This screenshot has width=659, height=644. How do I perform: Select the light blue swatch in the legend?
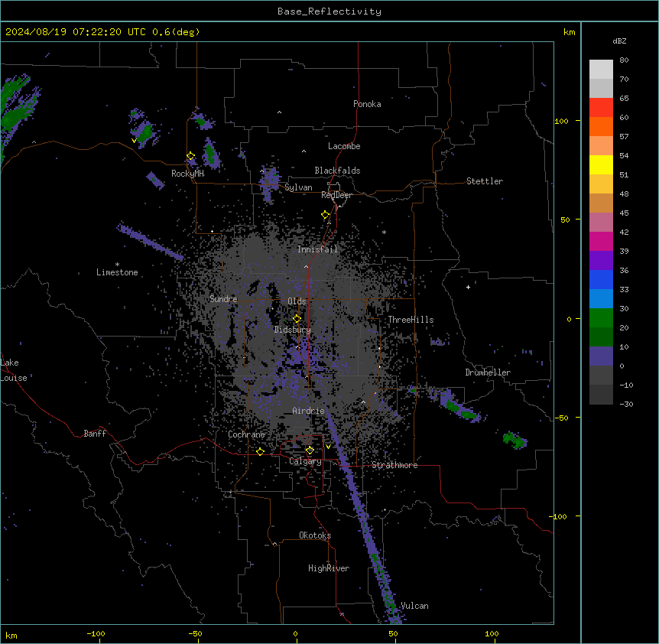601,299
